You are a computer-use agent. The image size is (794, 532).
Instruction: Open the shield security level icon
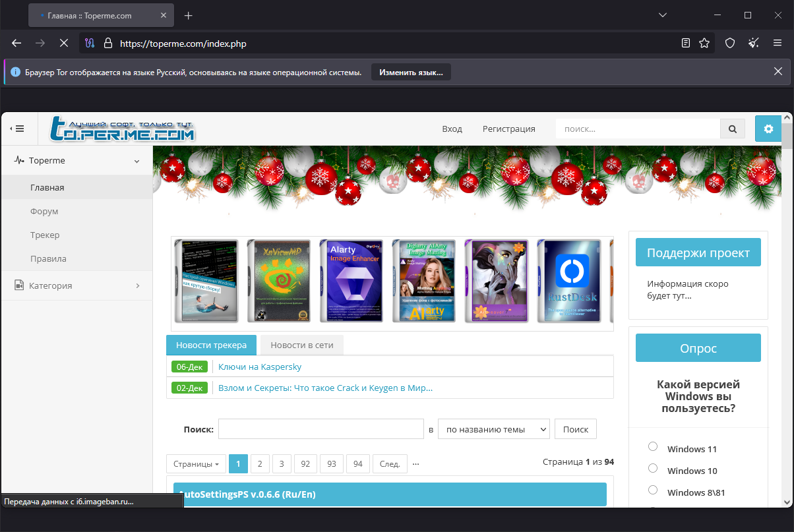click(x=730, y=43)
